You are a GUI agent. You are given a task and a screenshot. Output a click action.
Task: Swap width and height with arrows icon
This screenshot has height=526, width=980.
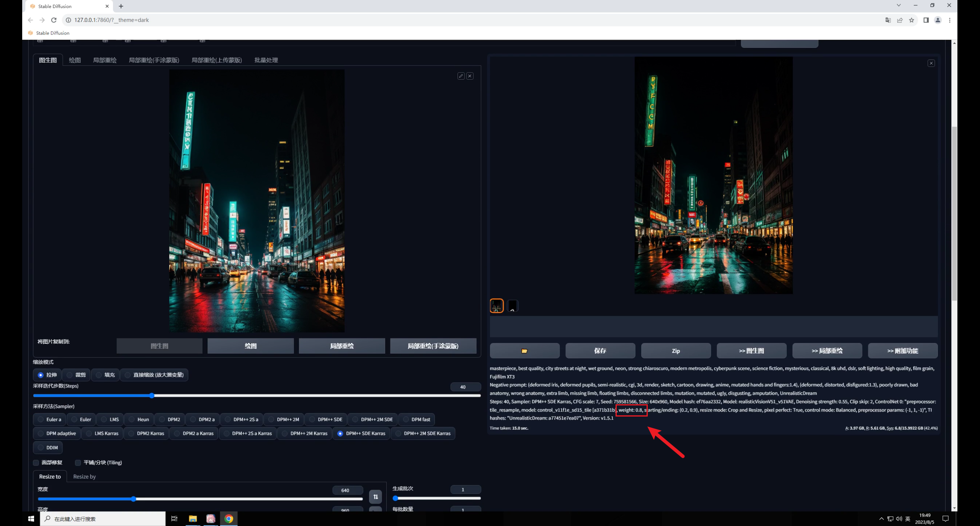(375, 497)
